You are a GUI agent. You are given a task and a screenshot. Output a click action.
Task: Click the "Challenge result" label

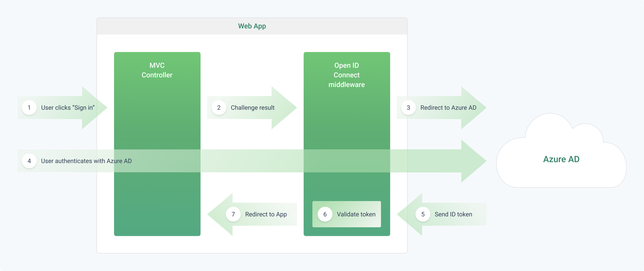253,108
